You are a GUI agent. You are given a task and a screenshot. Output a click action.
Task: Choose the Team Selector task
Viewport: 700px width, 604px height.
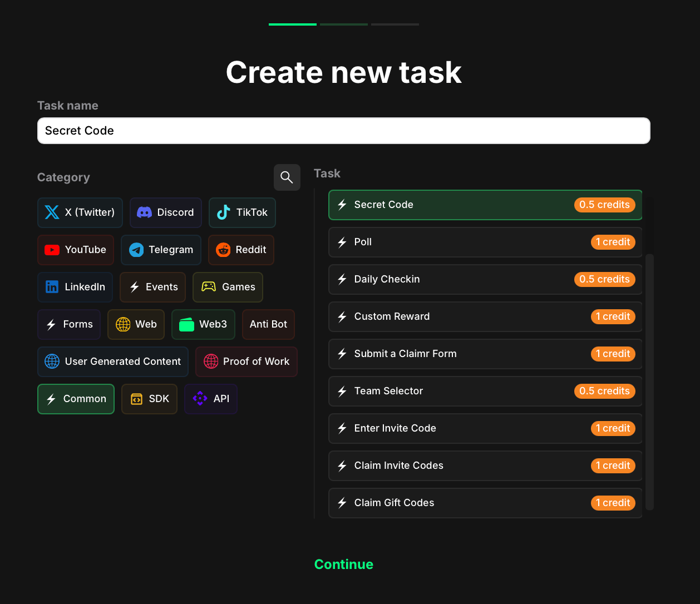(x=485, y=391)
